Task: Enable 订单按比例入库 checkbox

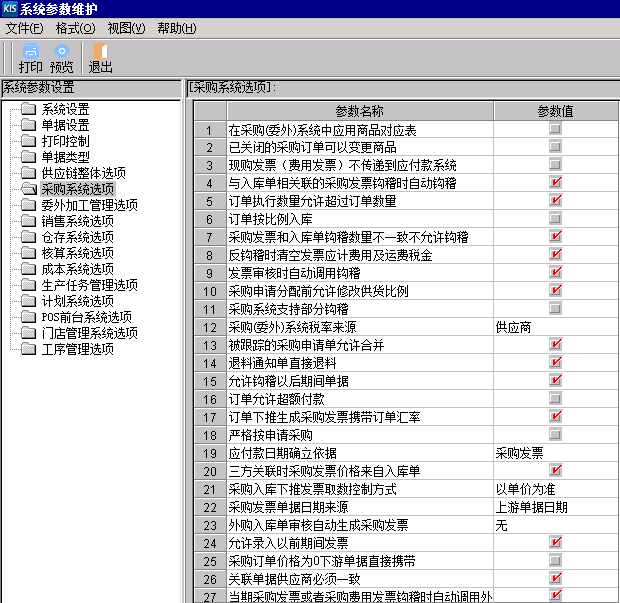Action: (555, 219)
